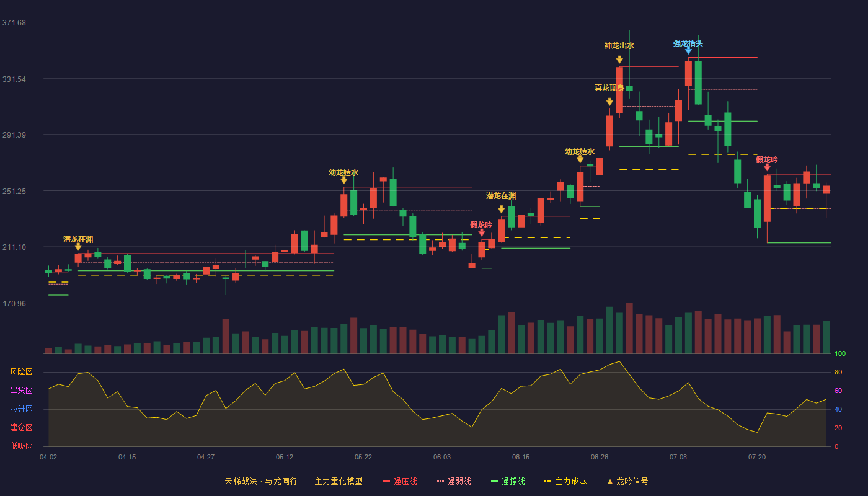
Task: Click the 出货区 zone label
Action: point(22,391)
